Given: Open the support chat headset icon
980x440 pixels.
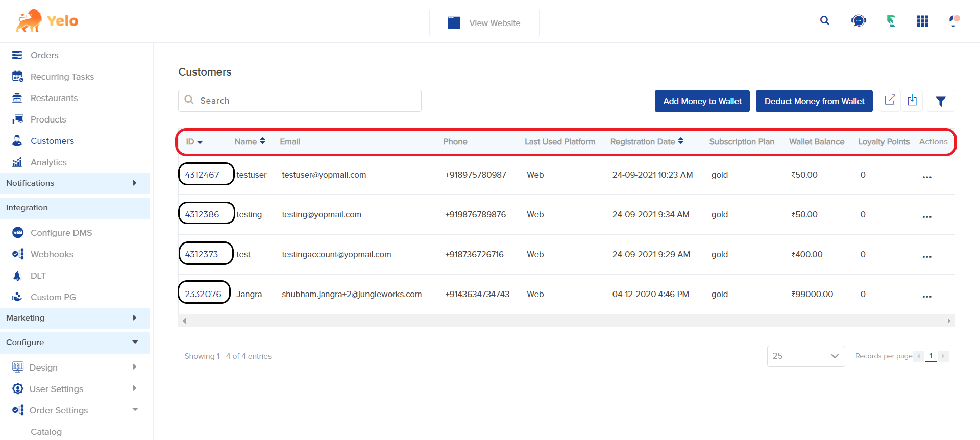Looking at the screenshot, I should [859, 21].
